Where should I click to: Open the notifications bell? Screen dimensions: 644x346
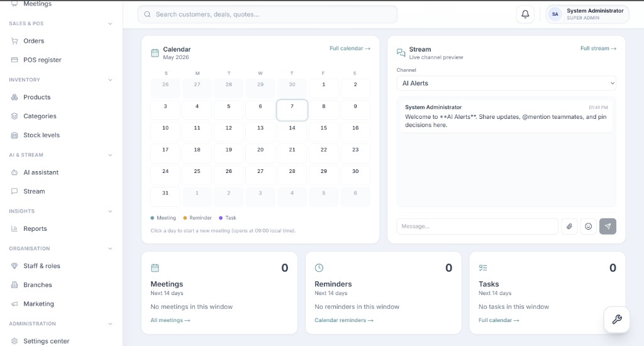pyautogui.click(x=525, y=14)
